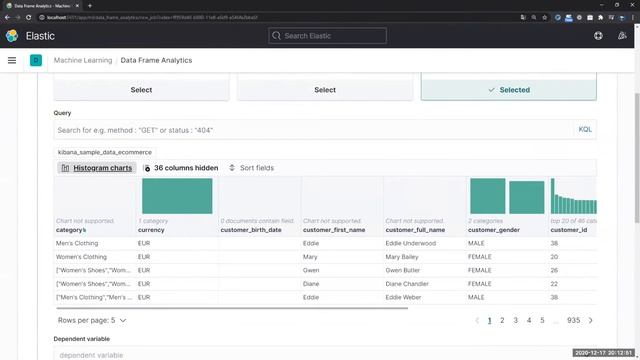Open a new browser tab

pos(90,6)
